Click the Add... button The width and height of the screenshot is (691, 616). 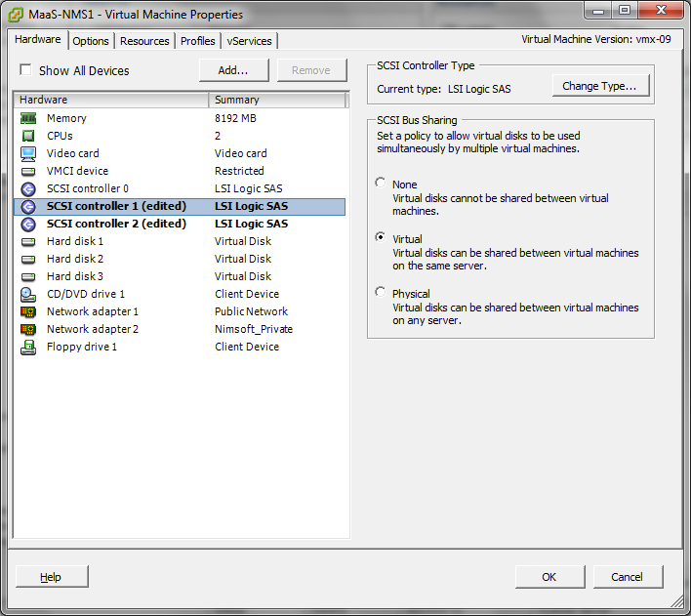click(x=233, y=70)
